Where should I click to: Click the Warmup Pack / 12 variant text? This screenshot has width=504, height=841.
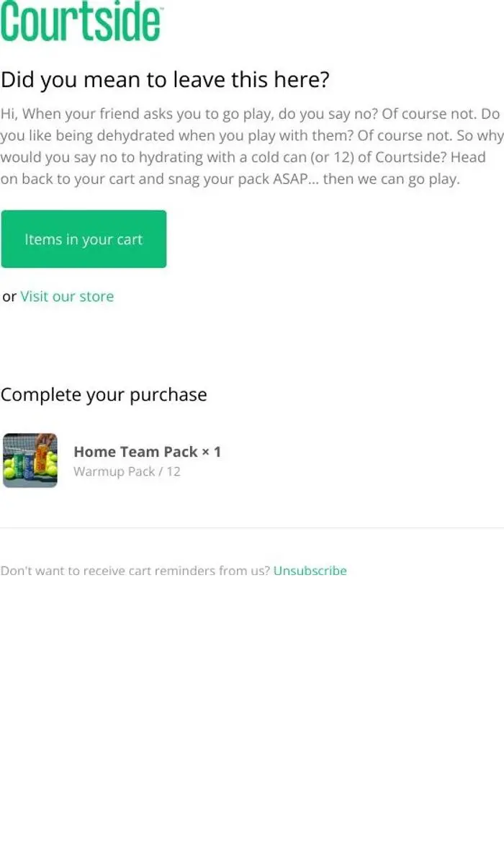127,471
